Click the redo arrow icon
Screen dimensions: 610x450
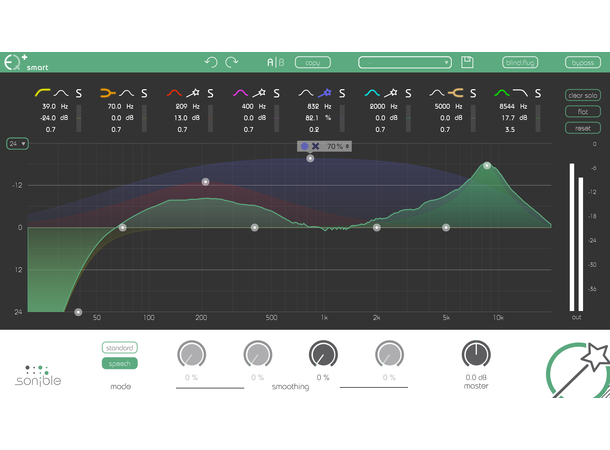click(232, 62)
